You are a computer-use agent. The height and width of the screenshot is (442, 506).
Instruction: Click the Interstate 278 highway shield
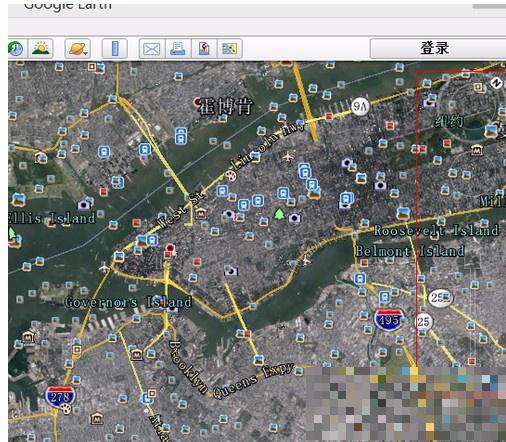coord(60,397)
